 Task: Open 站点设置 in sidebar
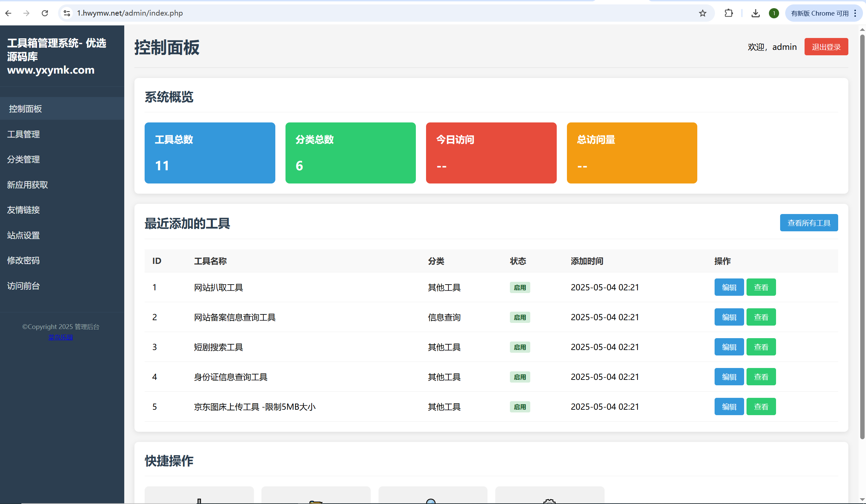tap(62, 235)
